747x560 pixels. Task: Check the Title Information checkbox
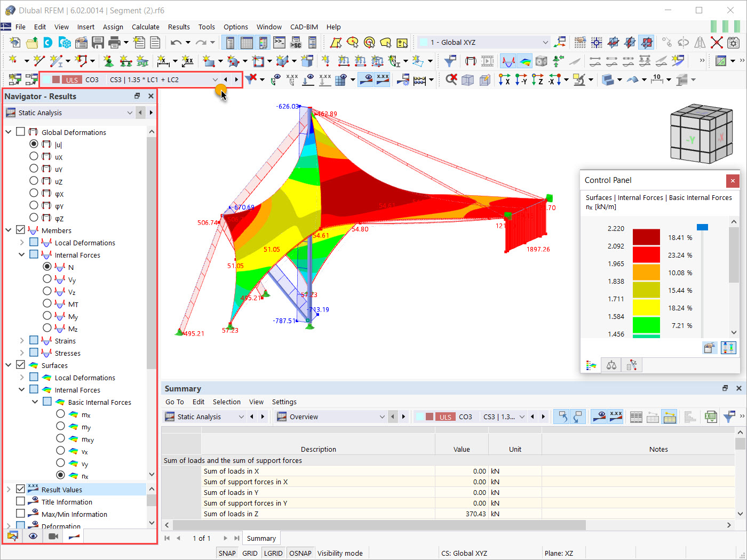point(21,501)
